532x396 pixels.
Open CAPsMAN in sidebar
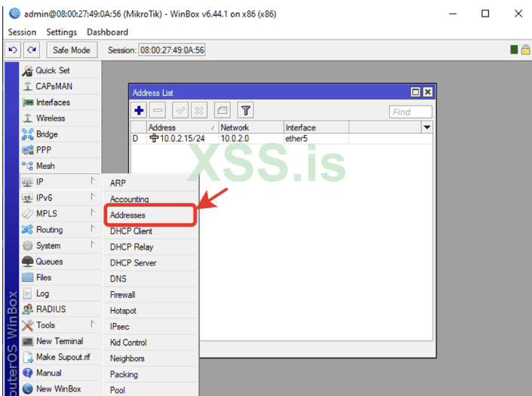[x=60, y=87]
